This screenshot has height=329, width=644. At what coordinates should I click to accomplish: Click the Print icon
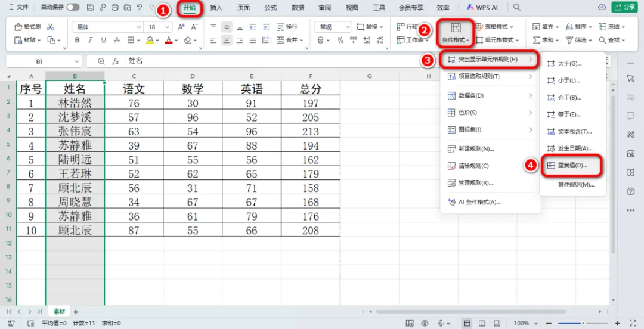[115, 7]
